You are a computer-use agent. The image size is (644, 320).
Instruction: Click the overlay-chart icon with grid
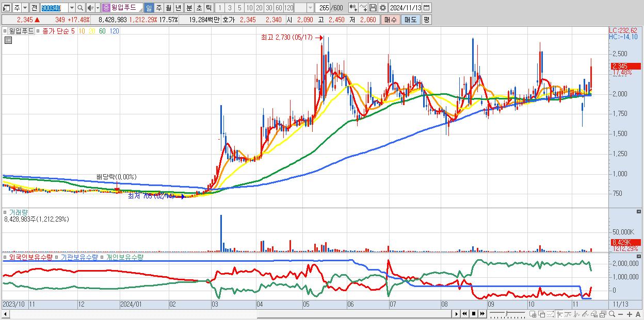pos(533,314)
